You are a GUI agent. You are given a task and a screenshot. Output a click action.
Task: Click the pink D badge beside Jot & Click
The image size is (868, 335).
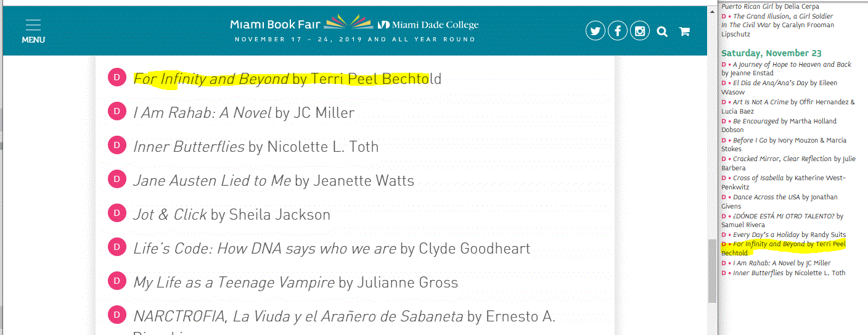pyautogui.click(x=117, y=213)
